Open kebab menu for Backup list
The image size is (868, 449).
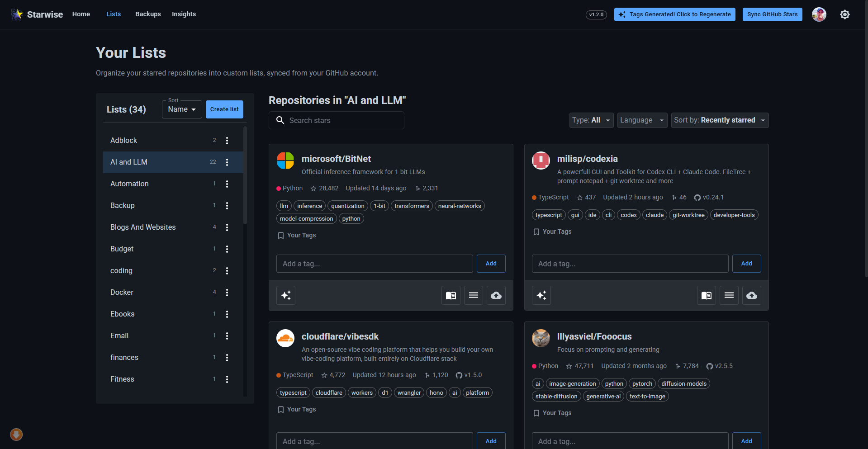(x=227, y=206)
